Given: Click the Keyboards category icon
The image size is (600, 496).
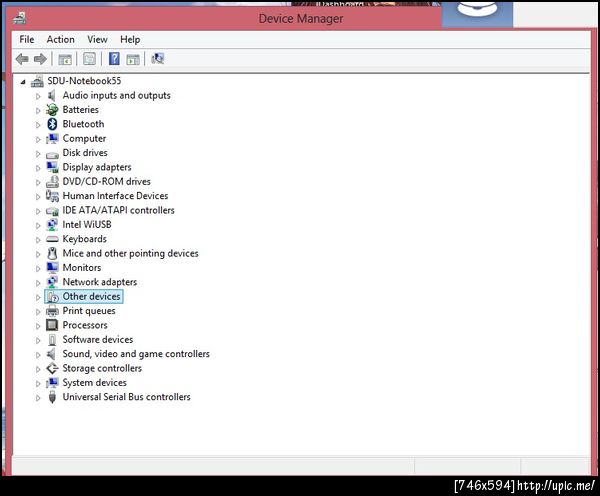Looking at the screenshot, I should pos(52,239).
